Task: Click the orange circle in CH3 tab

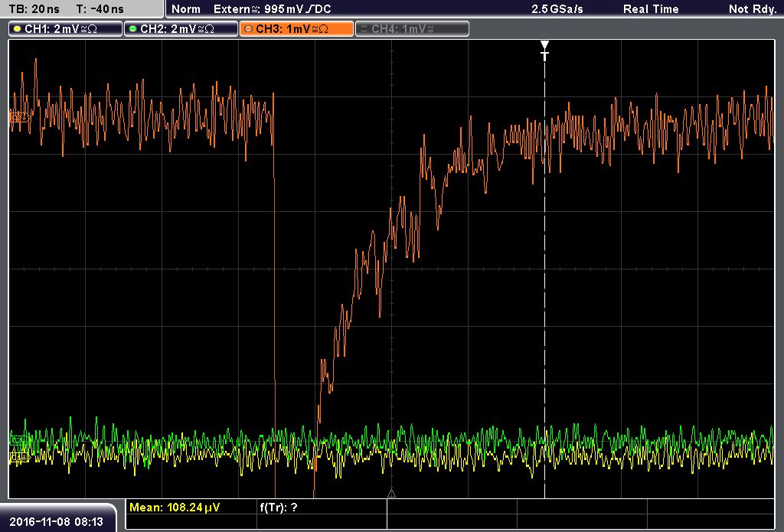Action: 249,29
